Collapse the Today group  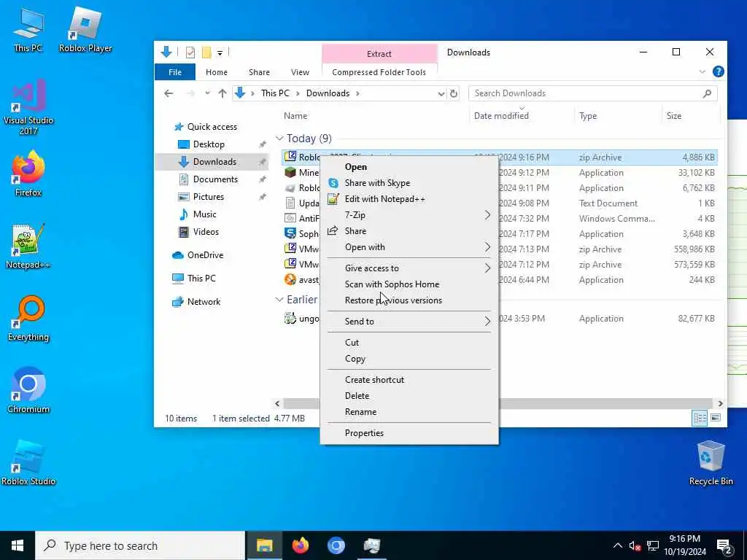tap(279, 139)
